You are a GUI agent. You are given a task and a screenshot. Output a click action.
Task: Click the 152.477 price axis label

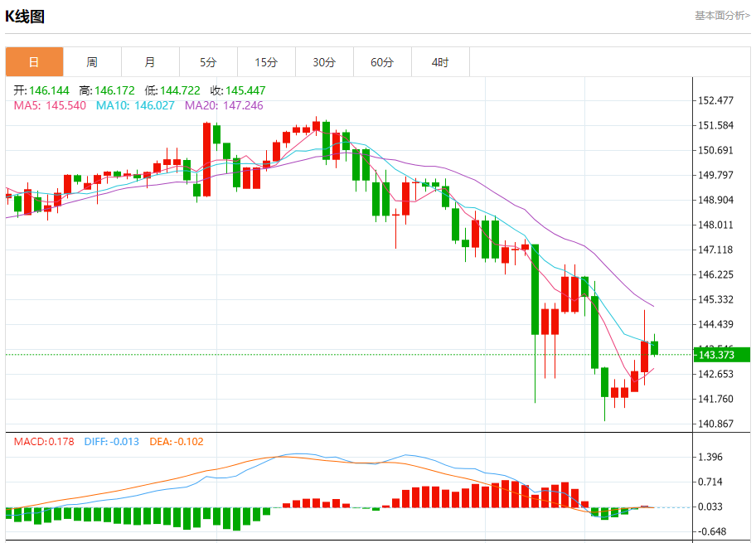[716, 100]
